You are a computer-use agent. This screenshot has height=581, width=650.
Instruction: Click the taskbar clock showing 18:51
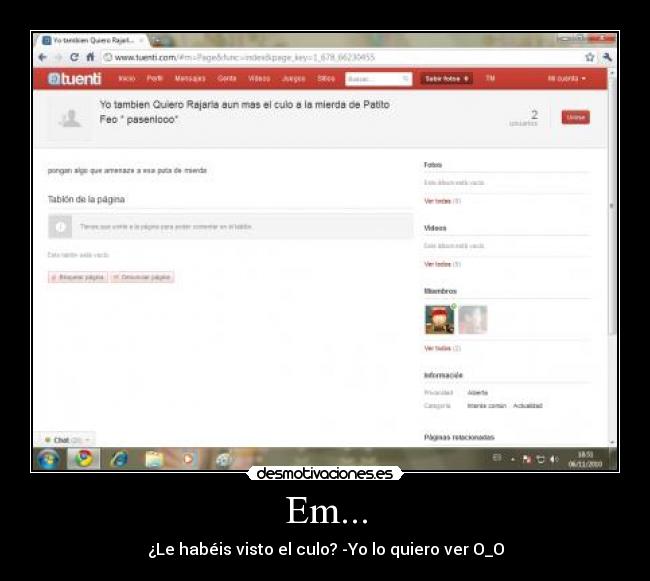585,459
